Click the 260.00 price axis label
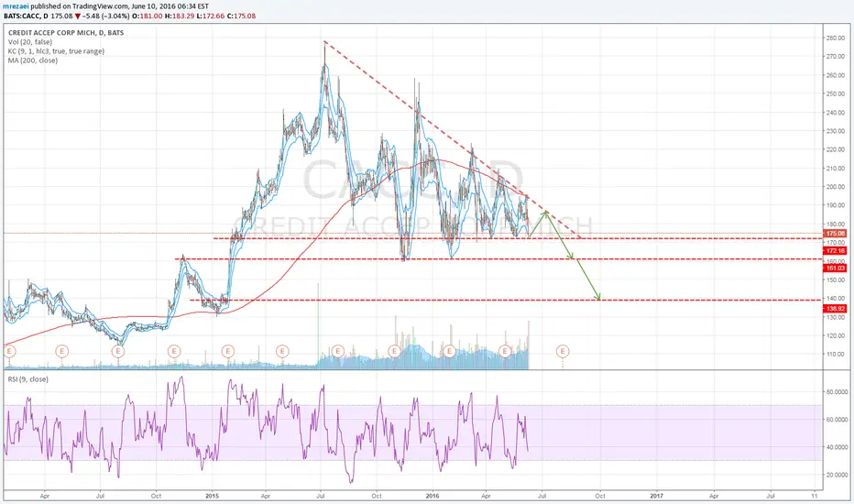The height and width of the screenshot is (504, 854). coord(836,75)
